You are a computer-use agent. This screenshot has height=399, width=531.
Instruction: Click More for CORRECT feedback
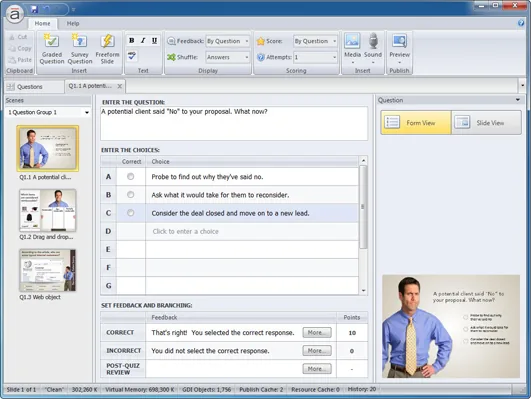[x=317, y=333]
